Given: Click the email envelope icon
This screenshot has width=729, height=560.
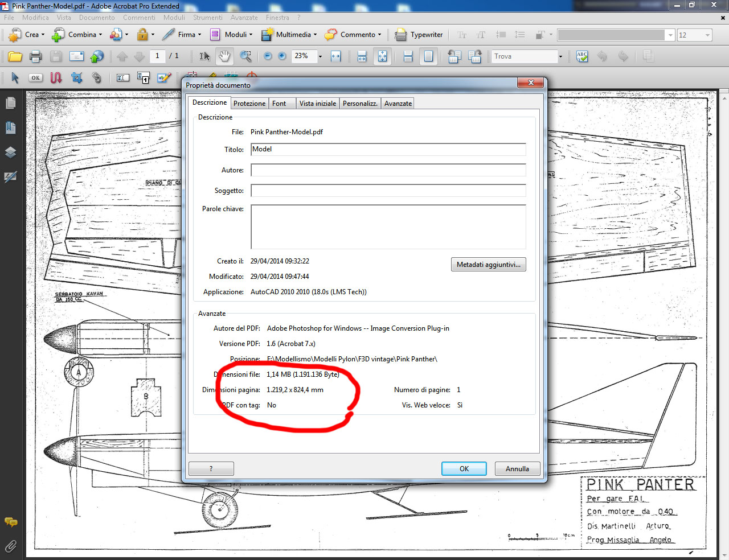Looking at the screenshot, I should (76, 56).
